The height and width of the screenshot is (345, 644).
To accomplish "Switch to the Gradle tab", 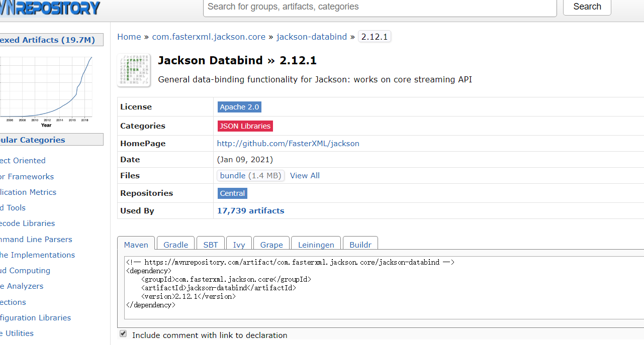I will click(175, 245).
